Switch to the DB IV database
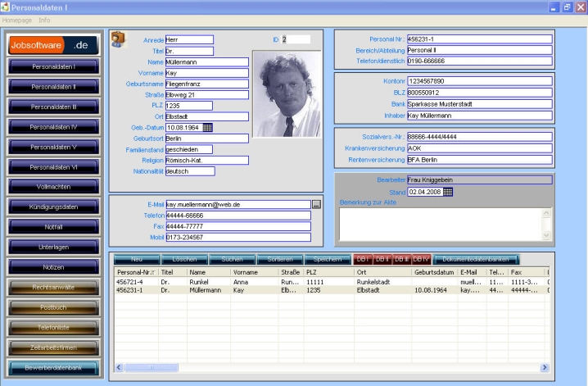Viewport: 588px width, 386px height. pos(421,259)
